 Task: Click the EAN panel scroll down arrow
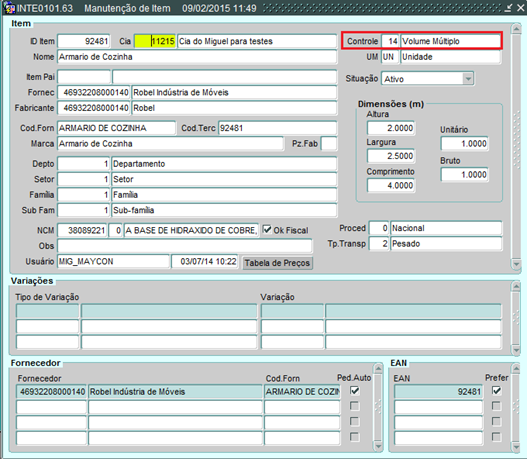coord(516,446)
